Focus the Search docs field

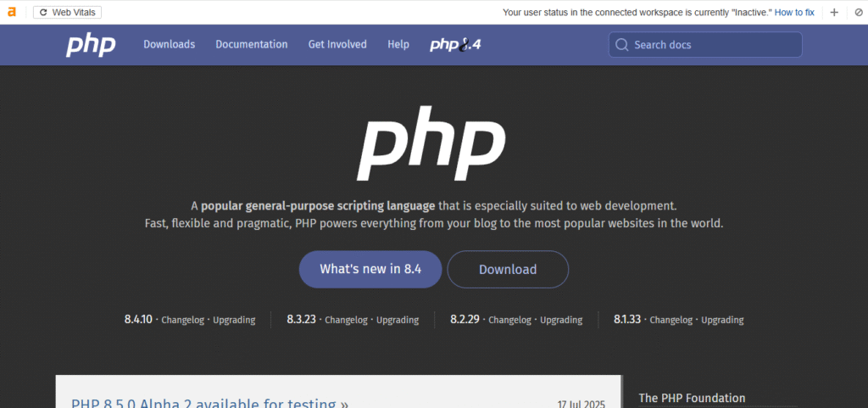coord(705,45)
